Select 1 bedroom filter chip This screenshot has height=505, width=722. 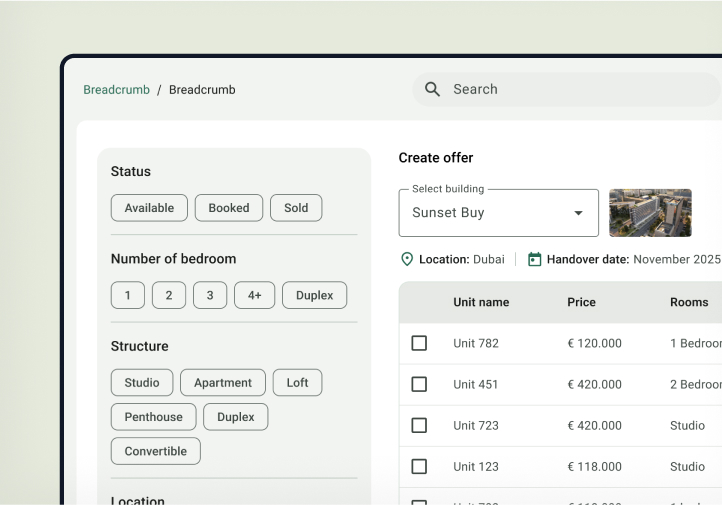(128, 295)
